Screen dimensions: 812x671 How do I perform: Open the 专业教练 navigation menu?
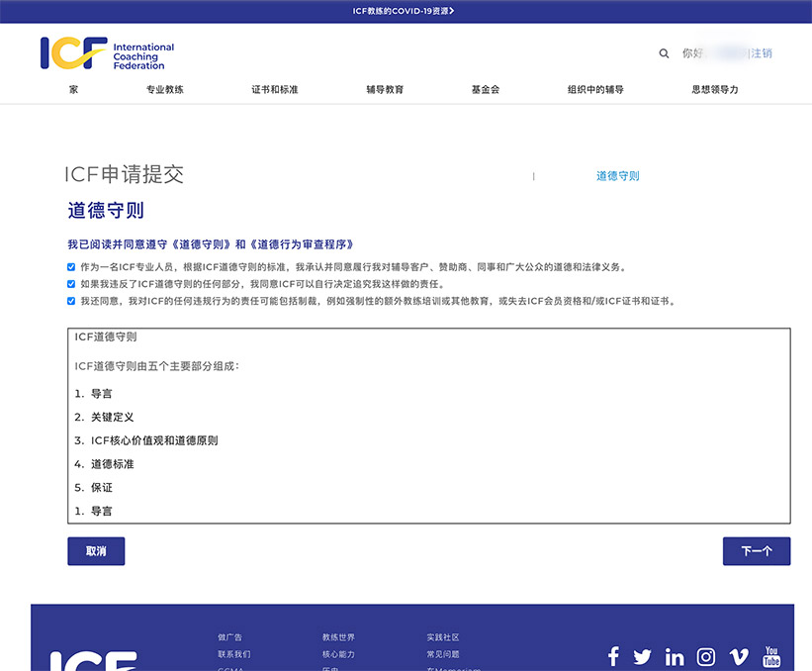[165, 89]
